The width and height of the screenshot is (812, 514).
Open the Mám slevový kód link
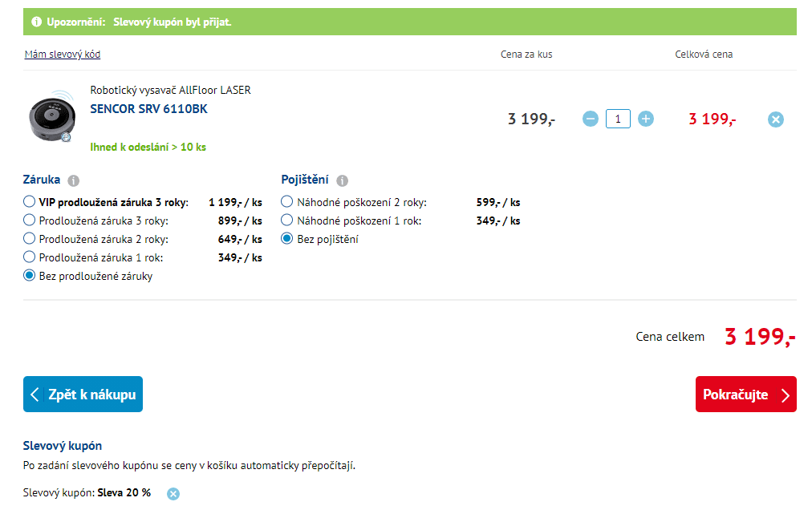(x=63, y=55)
